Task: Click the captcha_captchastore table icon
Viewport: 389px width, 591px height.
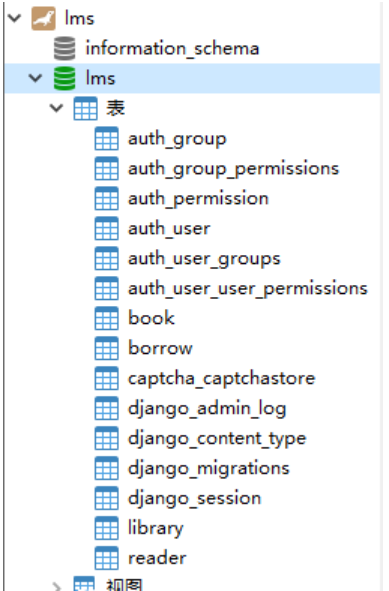Action: (x=106, y=378)
